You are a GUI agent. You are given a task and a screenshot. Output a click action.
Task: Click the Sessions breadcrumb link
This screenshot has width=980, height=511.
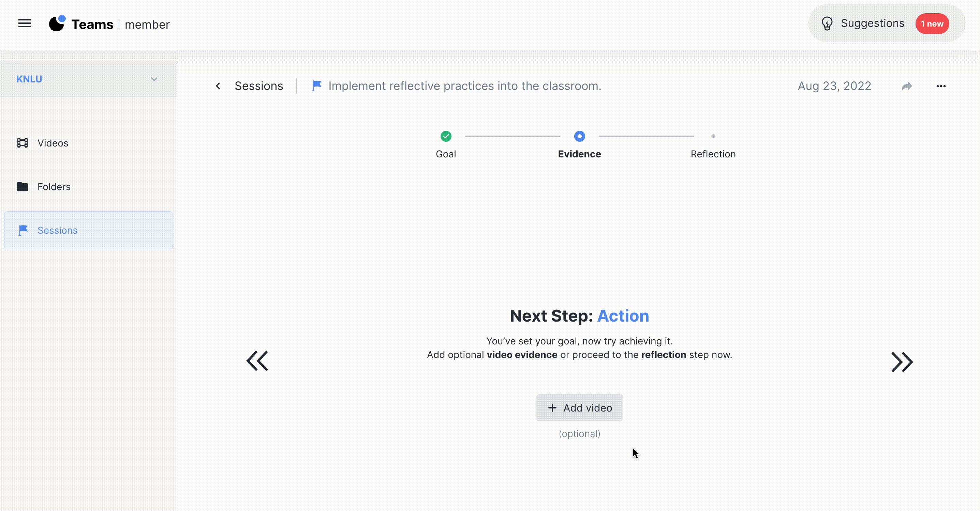pyautogui.click(x=259, y=86)
